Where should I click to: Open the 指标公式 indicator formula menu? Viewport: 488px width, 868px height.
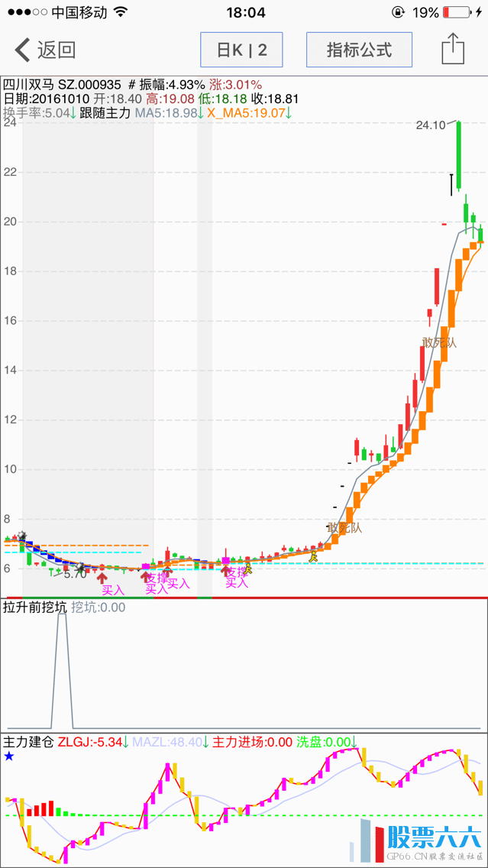coord(359,50)
